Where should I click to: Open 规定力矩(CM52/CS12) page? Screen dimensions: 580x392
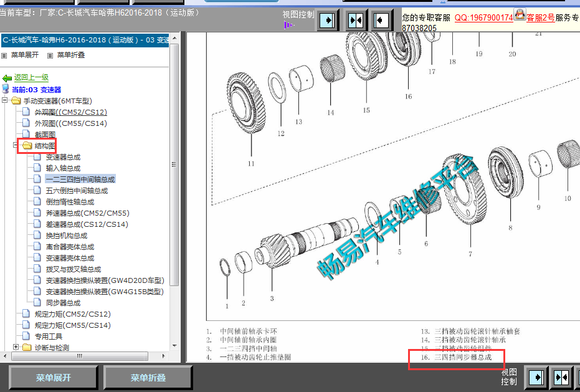[x=72, y=314]
